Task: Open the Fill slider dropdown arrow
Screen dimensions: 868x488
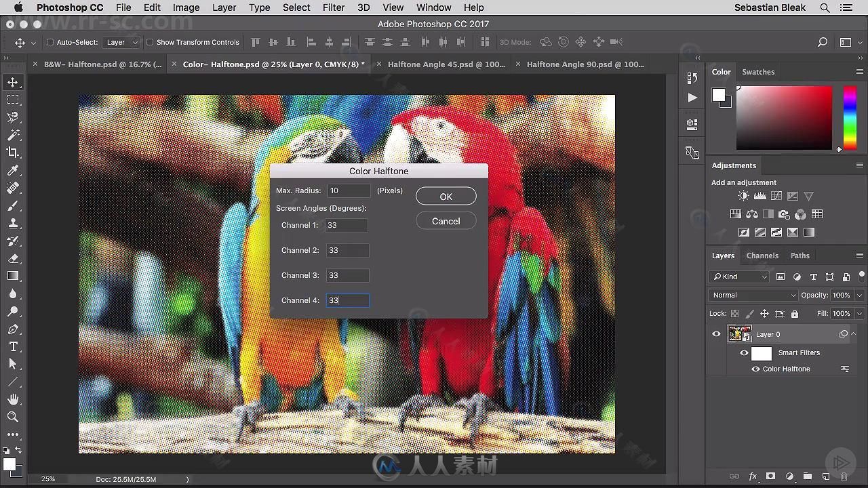Action: pyautogui.click(x=859, y=314)
